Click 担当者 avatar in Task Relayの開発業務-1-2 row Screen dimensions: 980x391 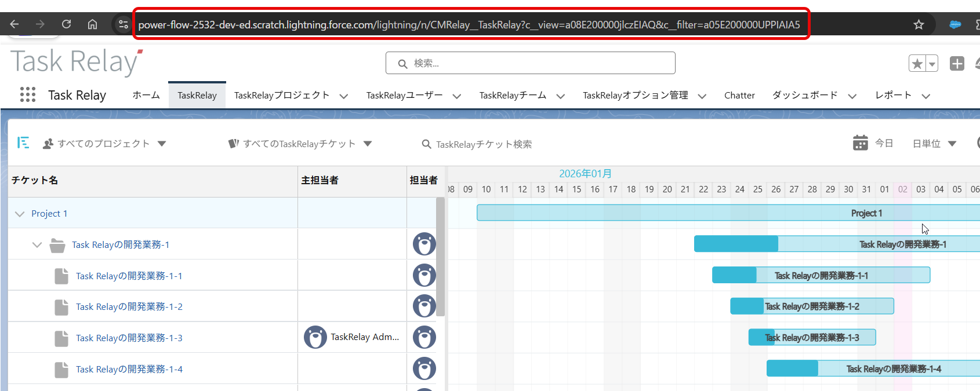[x=424, y=306]
